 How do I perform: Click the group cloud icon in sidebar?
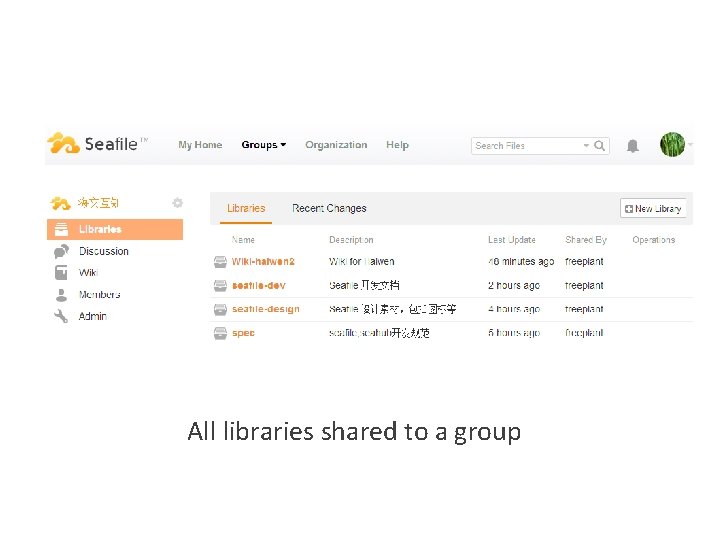tap(60, 202)
